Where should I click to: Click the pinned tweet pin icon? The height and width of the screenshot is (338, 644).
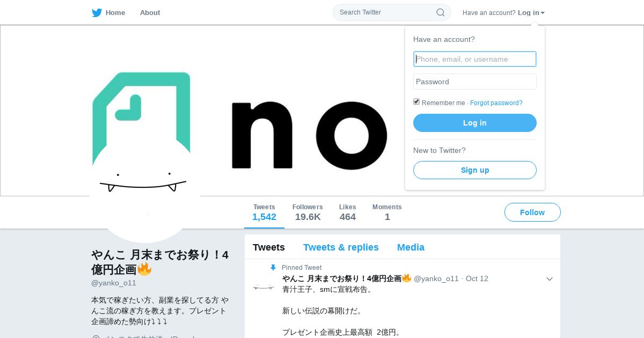coord(273,268)
